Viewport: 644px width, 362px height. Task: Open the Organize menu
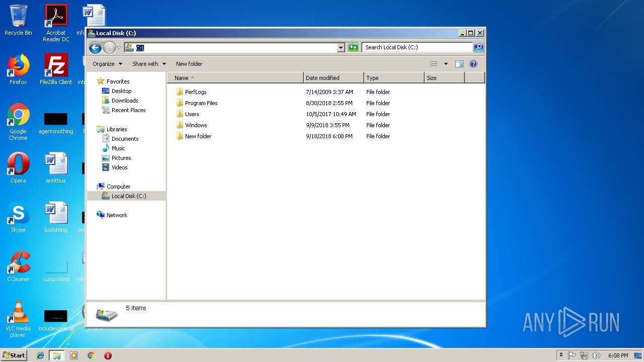point(107,64)
